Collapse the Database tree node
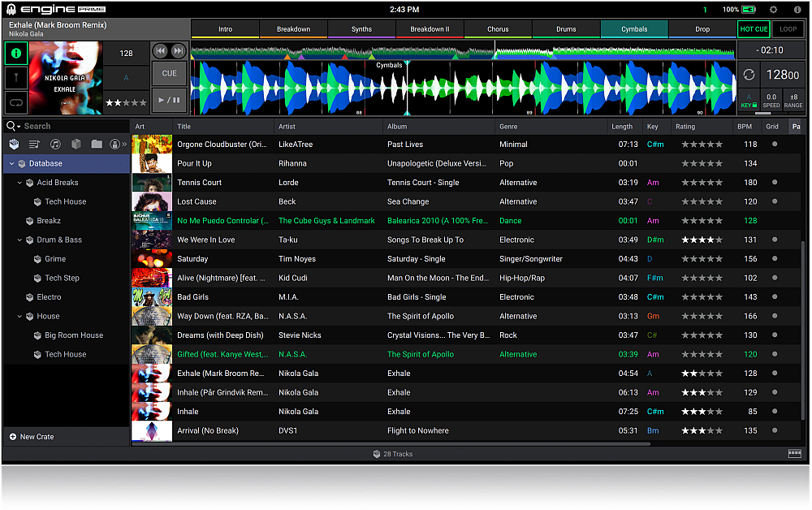Image resolution: width=812 pixels, height=510 pixels. (x=11, y=163)
